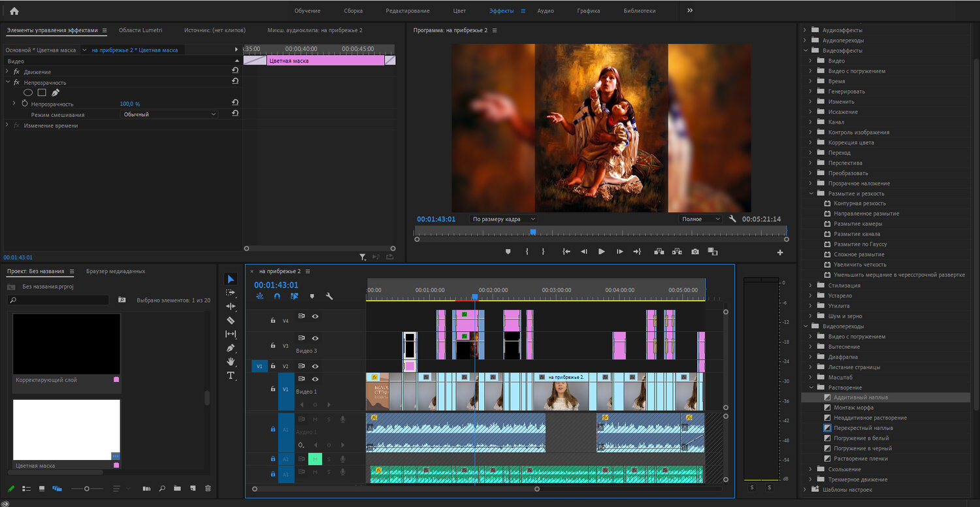Toggle the Непрозрачность stopwatch animation

(25, 104)
